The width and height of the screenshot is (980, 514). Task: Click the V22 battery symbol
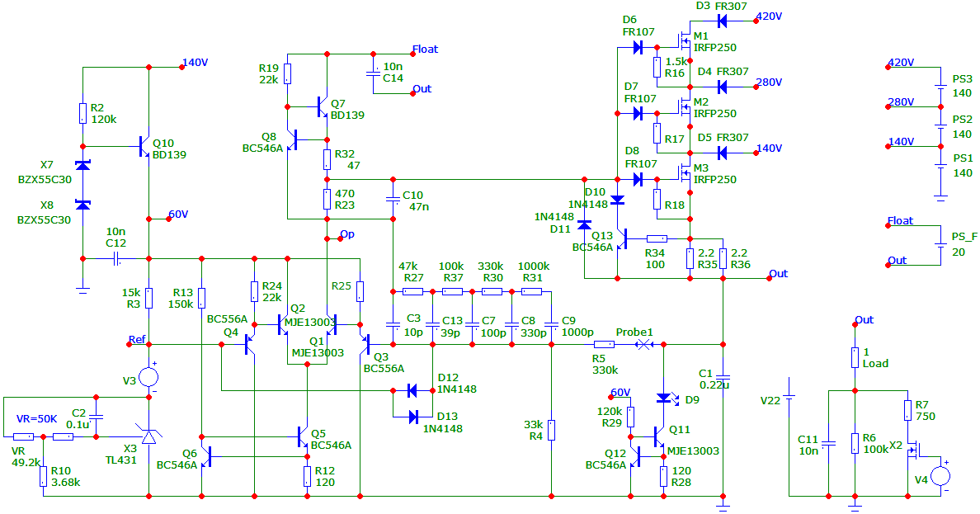coord(789,397)
